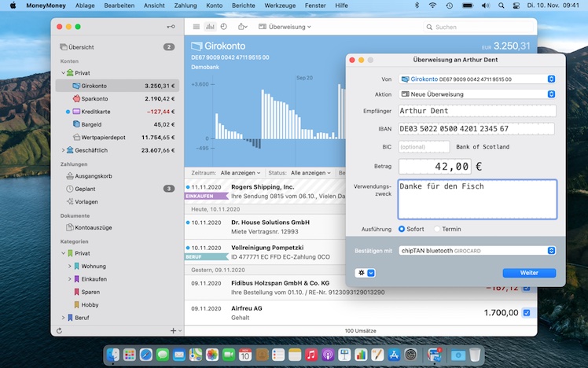Open the Ausgangskorb outbox
The width and height of the screenshot is (588, 368).
tap(96, 176)
